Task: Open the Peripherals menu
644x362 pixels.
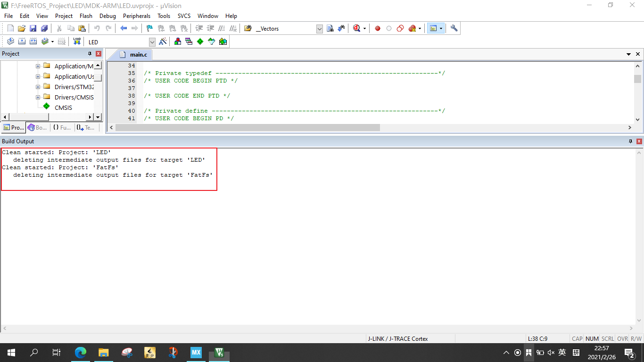Action: click(137, 16)
